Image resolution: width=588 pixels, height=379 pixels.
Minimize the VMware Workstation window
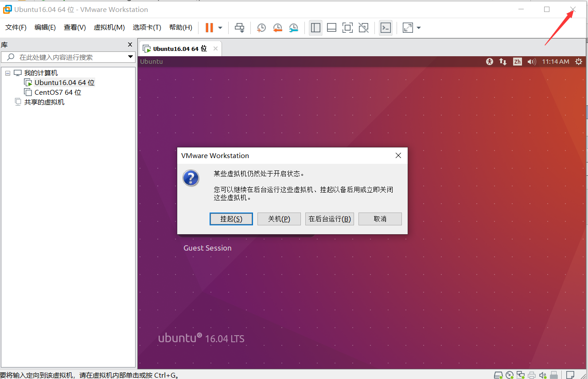click(x=522, y=9)
